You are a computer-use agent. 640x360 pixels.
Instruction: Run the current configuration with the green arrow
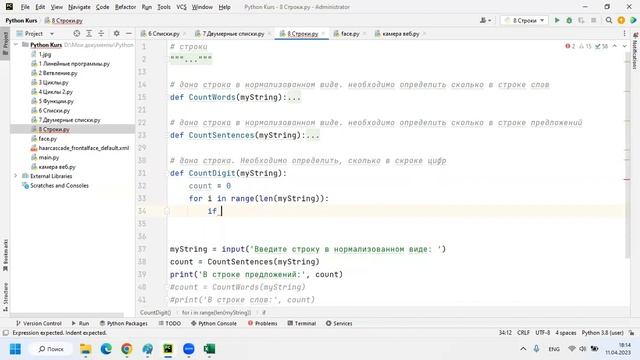(557, 20)
